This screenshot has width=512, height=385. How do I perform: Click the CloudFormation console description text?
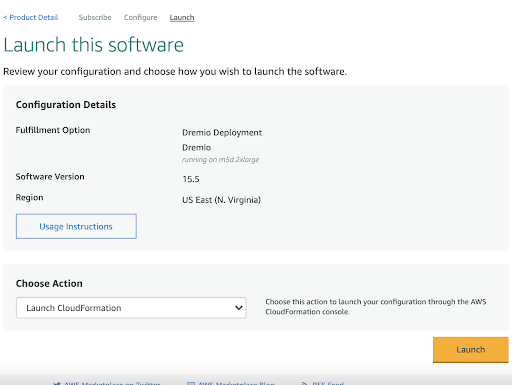tap(376, 307)
